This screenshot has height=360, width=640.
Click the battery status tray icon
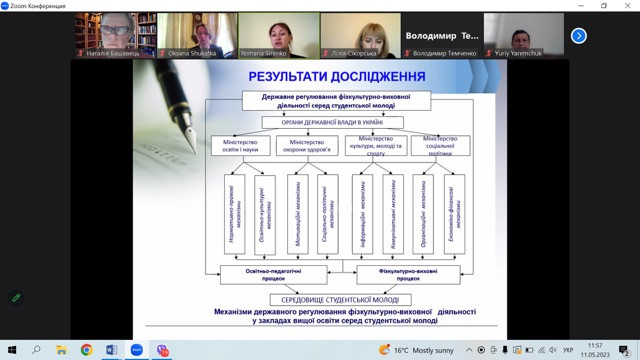click(529, 350)
